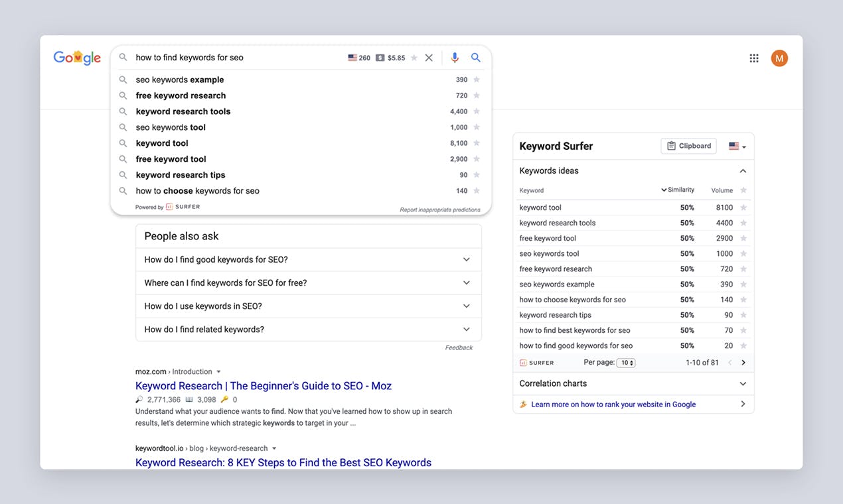This screenshot has height=504, width=843.
Task: Click the 'keyword research tips' table keyword
Action: (555, 315)
